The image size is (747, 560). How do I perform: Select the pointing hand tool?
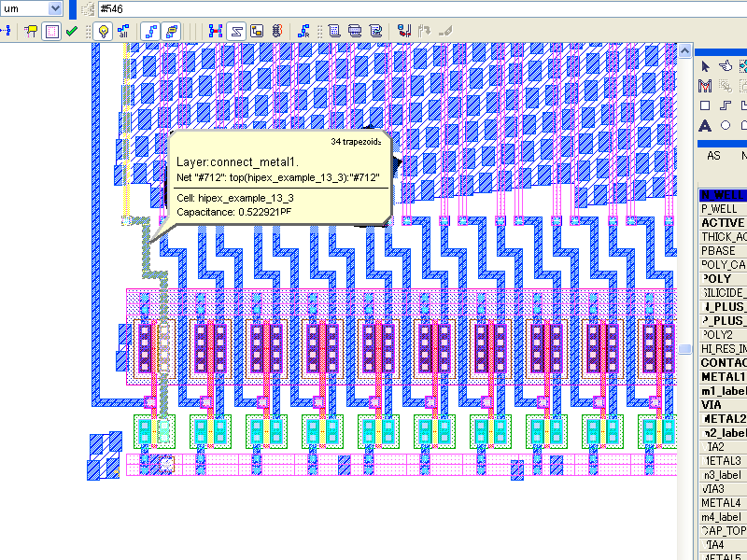(726, 66)
